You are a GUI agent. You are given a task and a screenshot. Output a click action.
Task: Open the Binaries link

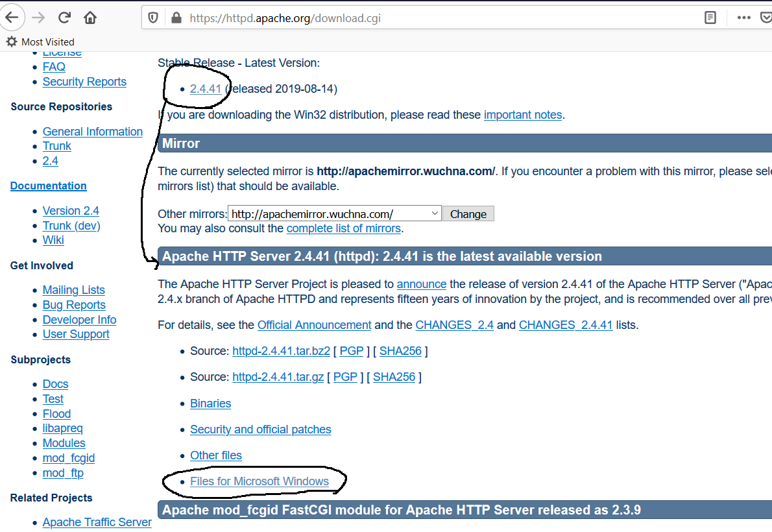point(211,404)
